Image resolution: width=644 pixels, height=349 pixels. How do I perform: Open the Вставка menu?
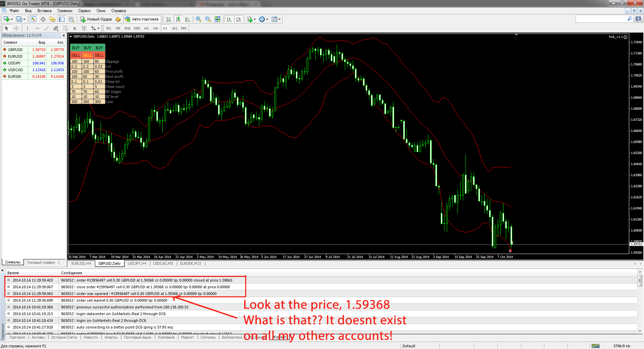pyautogui.click(x=44, y=11)
